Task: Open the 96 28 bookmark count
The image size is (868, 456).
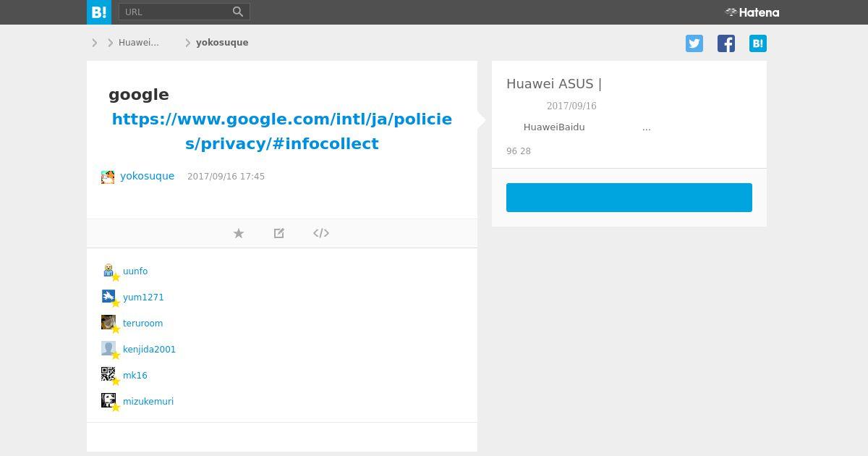Action: point(519,151)
